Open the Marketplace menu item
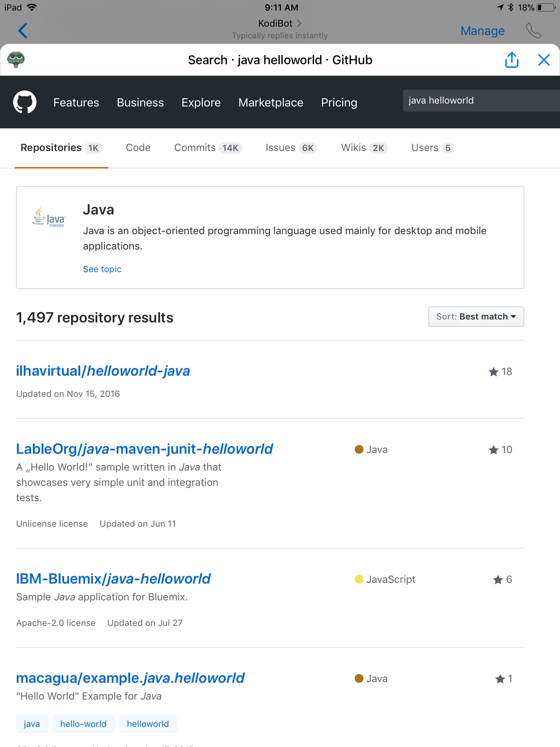The width and height of the screenshot is (560, 747). [271, 102]
